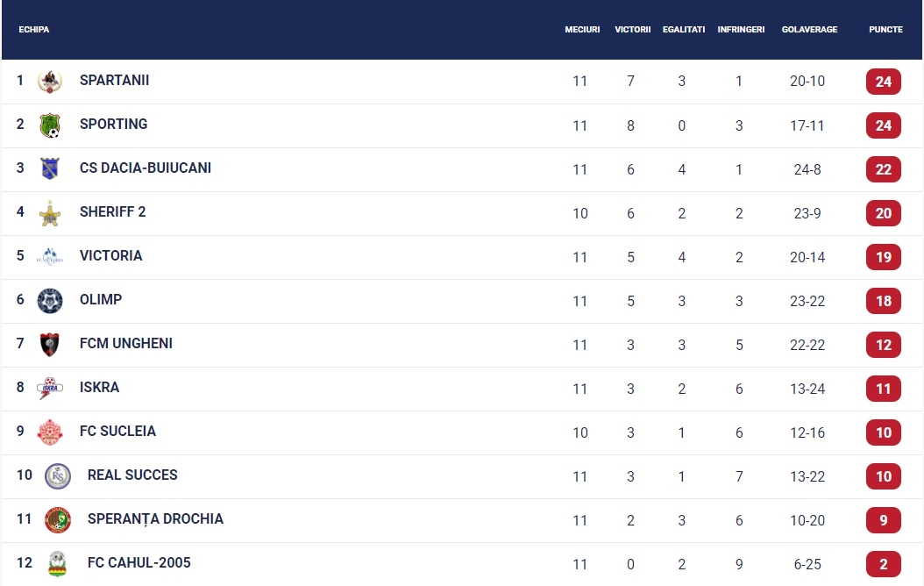The image size is (924, 586).
Task: Click the FC CAHUL-2005 team name
Action: (x=139, y=562)
